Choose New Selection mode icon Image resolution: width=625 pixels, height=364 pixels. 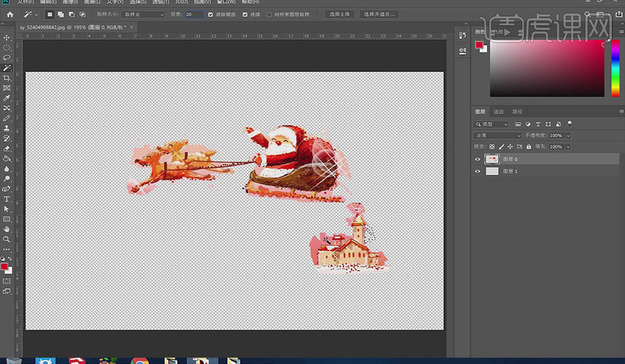(x=49, y=15)
